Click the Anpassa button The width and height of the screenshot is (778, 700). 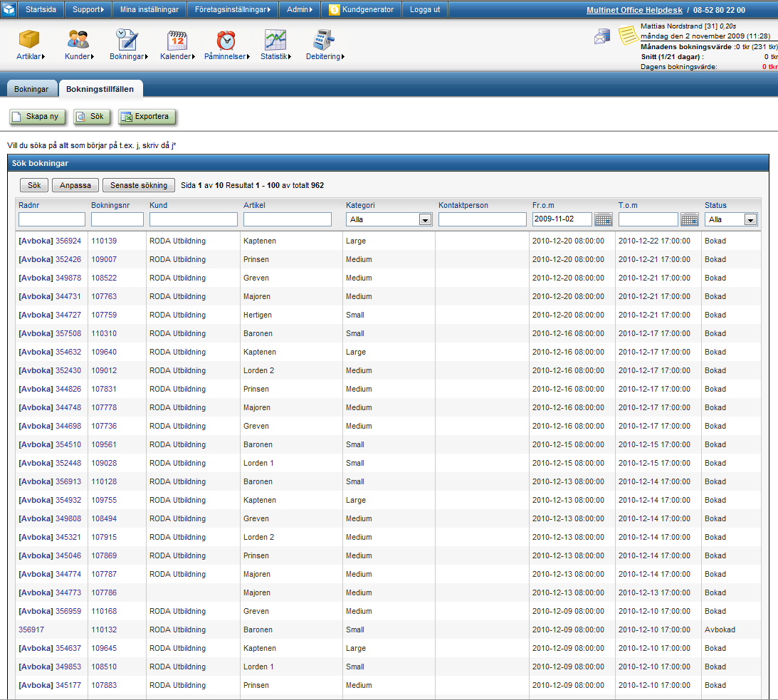click(75, 185)
